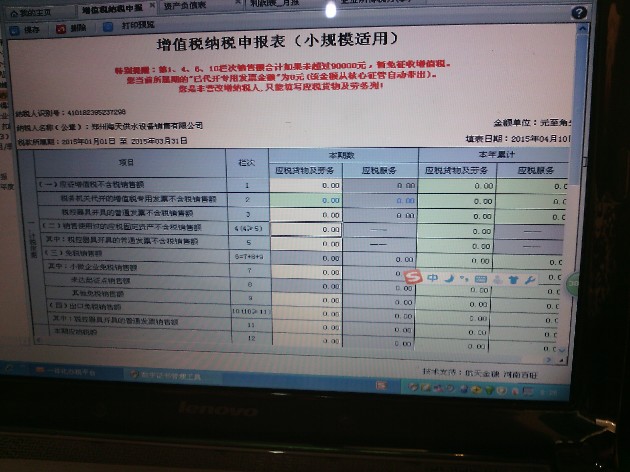Click the red Sogou S input-method logo
Image resolution: width=630 pixels, height=472 pixels.
click(x=413, y=276)
